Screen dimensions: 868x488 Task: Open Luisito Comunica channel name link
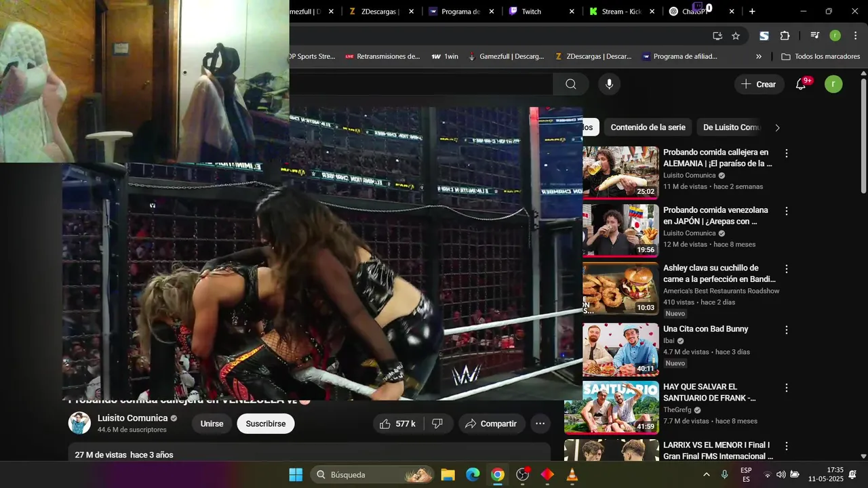(132, 418)
